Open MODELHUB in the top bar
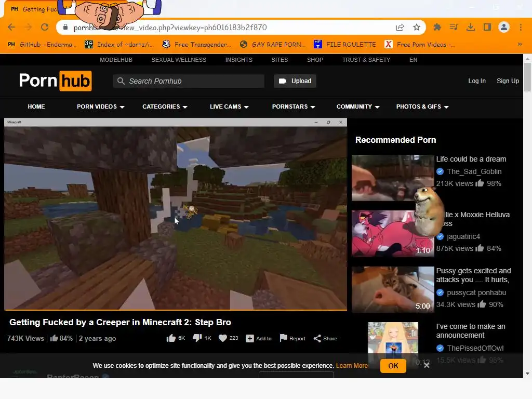 click(x=116, y=60)
